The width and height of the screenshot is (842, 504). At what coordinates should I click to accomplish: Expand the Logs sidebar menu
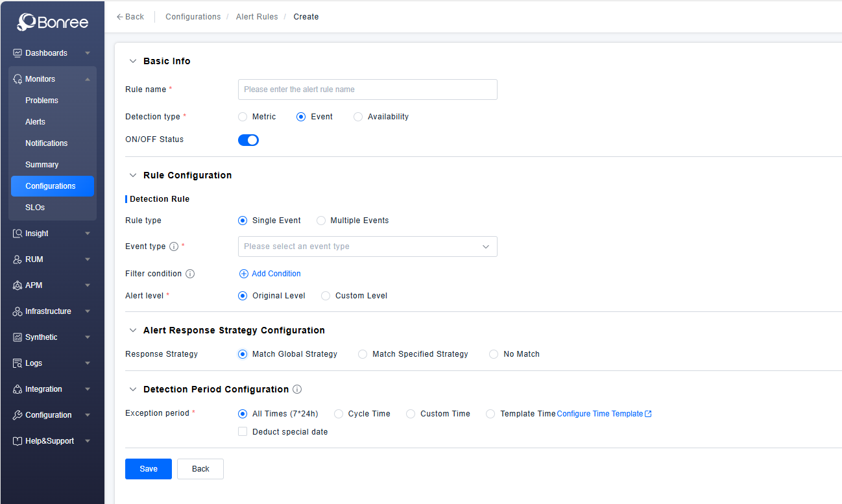52,363
